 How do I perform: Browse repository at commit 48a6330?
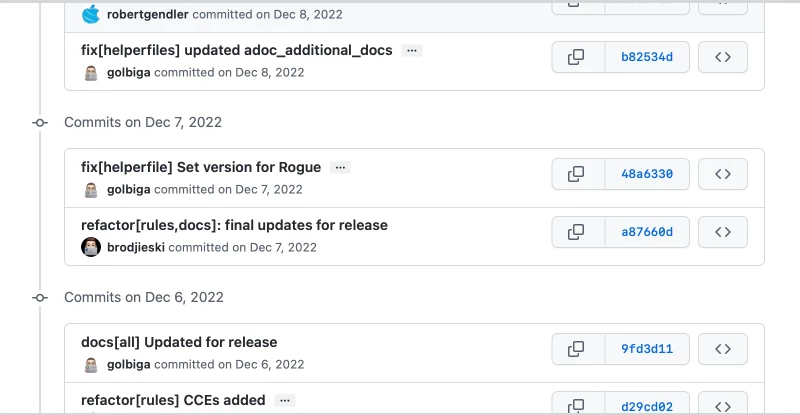(x=723, y=174)
